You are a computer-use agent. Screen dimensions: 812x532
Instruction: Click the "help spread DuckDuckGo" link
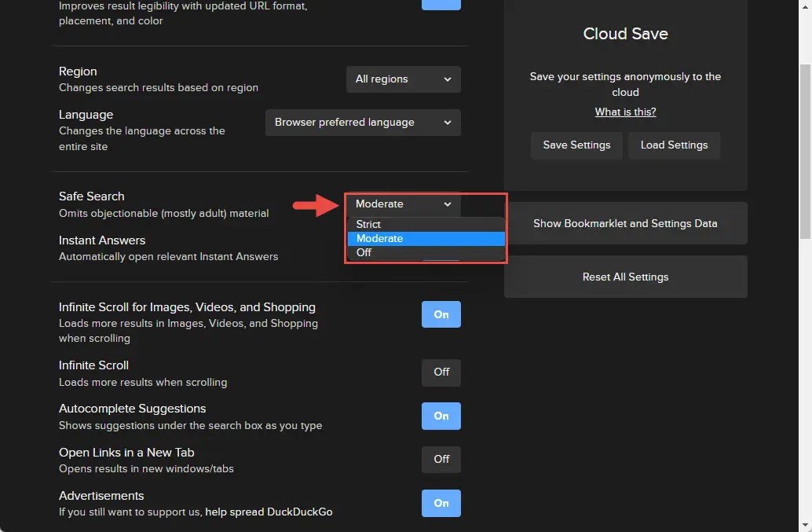268,511
